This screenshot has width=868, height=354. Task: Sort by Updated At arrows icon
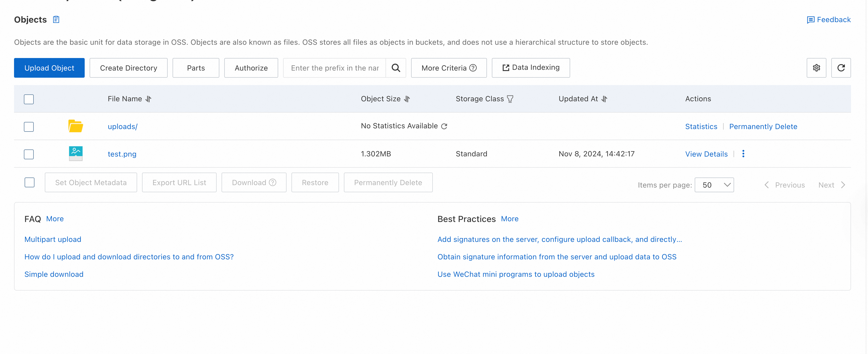coord(604,99)
